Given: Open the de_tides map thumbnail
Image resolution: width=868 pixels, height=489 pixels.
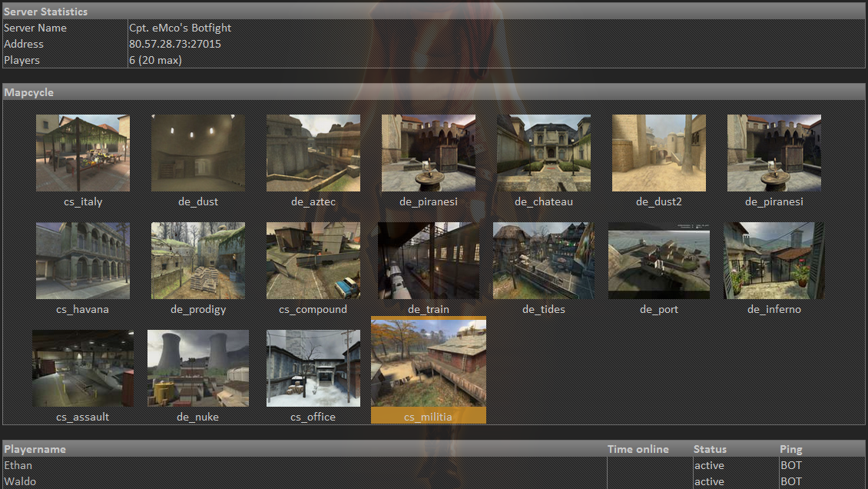Looking at the screenshot, I should coord(544,261).
